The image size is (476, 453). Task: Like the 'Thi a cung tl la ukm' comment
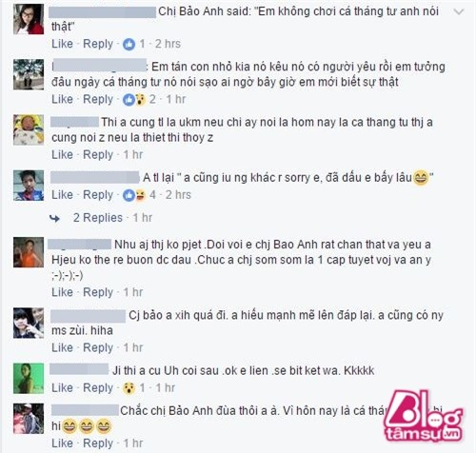coord(62,155)
